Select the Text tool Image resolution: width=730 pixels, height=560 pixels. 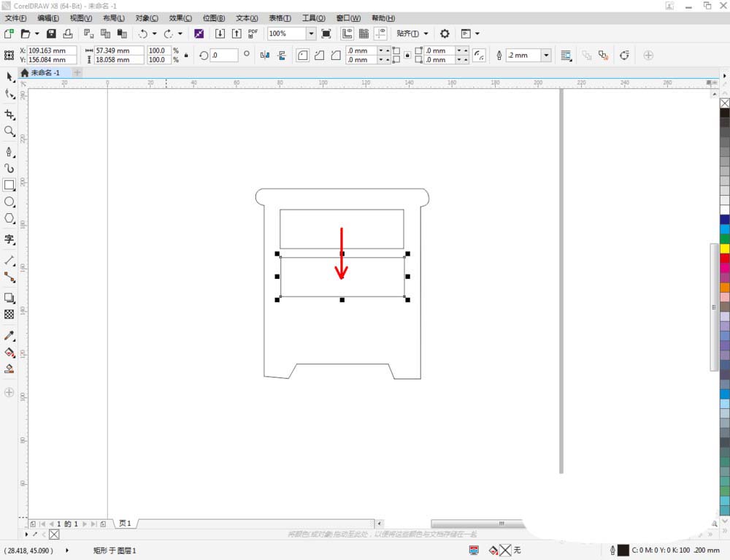click(x=9, y=239)
